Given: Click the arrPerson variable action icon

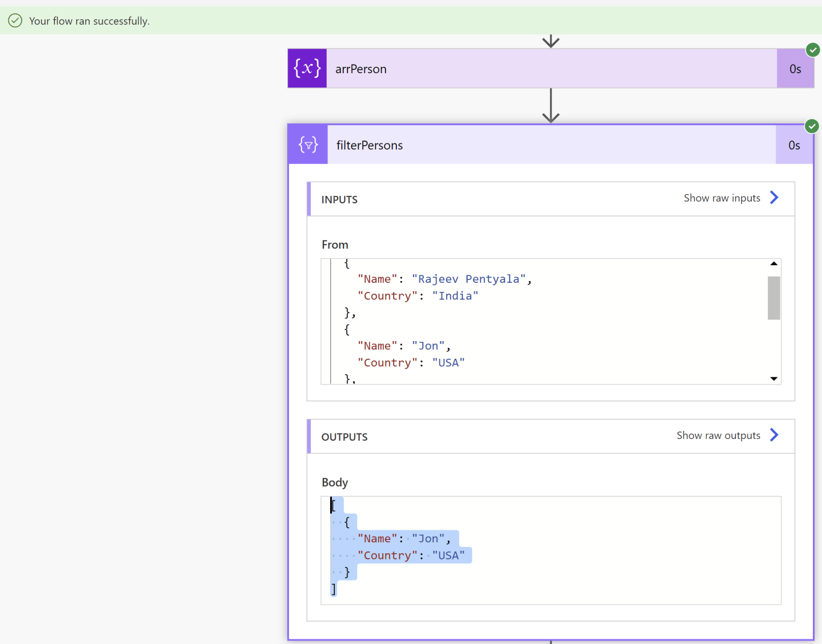Looking at the screenshot, I should tap(307, 68).
